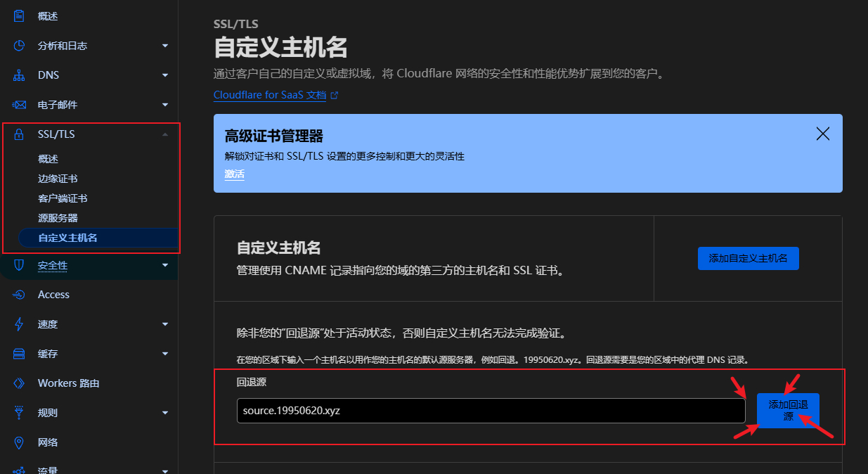Open the Cloudflare for SaaS 文档 link

(270, 94)
